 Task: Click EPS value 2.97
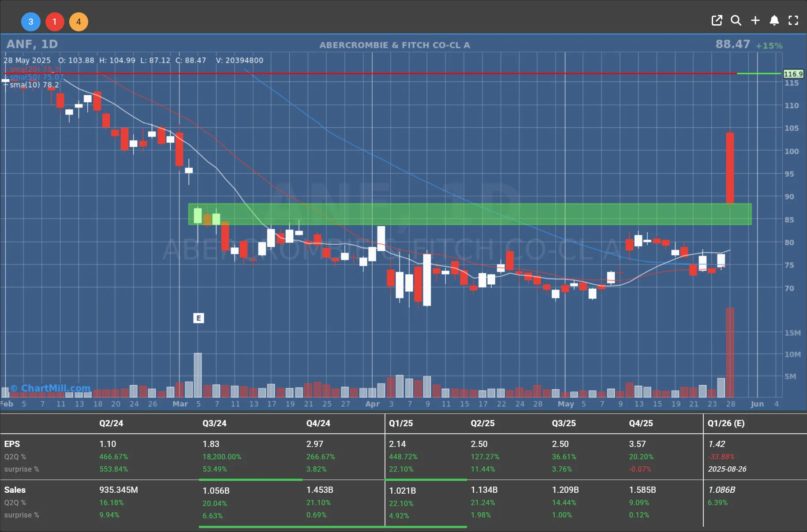coord(315,444)
